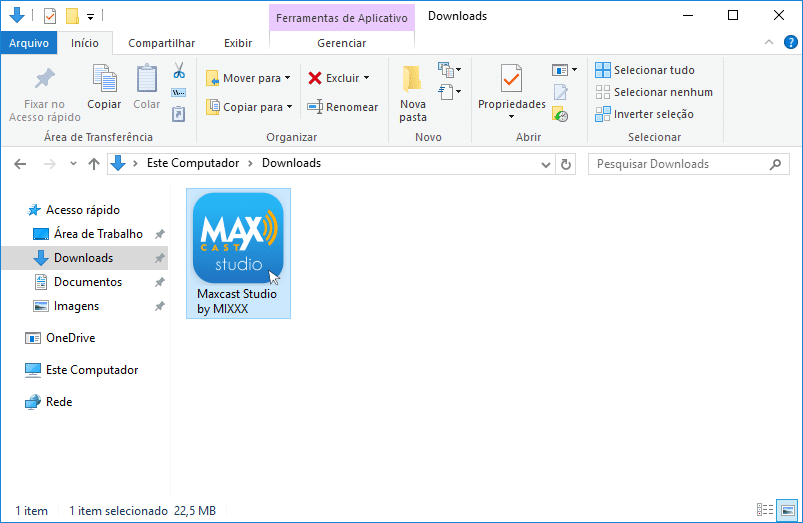803x523 pixels.
Task: Switch to the Compartilhar tab
Action: [161, 43]
